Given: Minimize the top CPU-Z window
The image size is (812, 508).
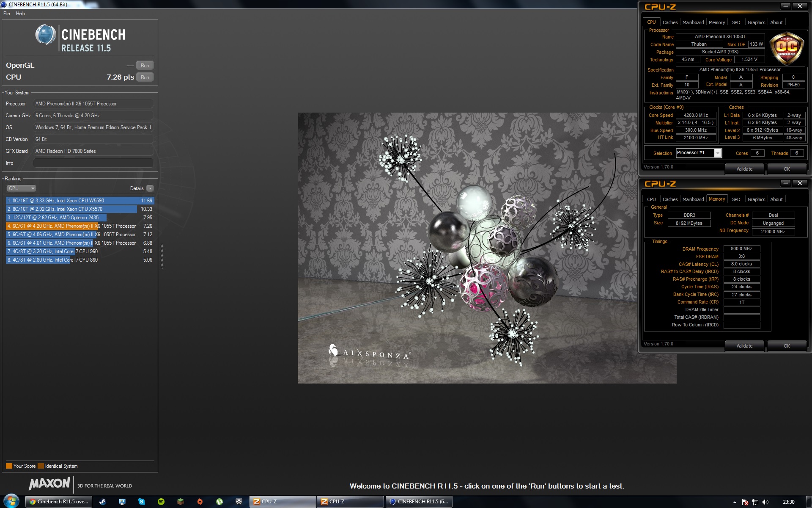Looking at the screenshot, I should coord(786,6).
